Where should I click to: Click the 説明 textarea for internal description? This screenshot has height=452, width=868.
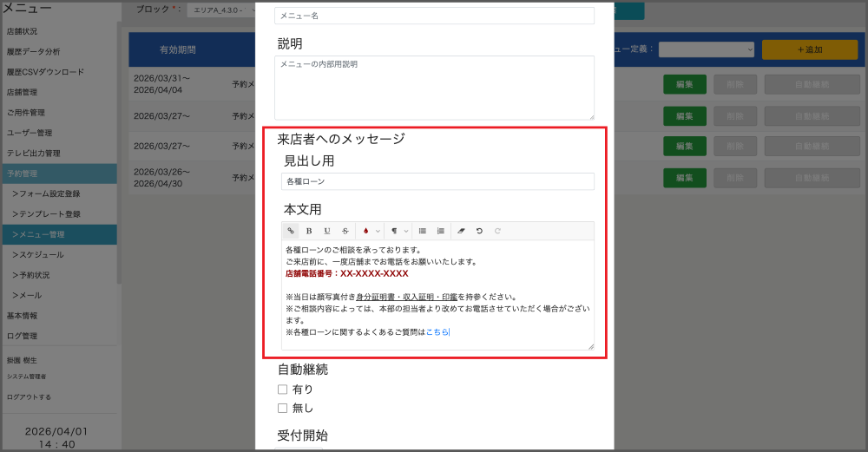click(x=434, y=88)
